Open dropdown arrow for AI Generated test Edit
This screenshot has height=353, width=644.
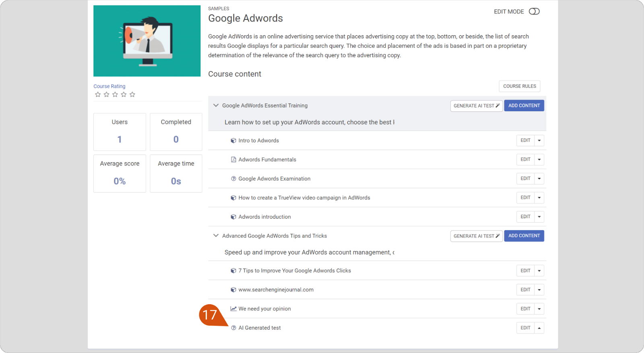[x=539, y=328]
